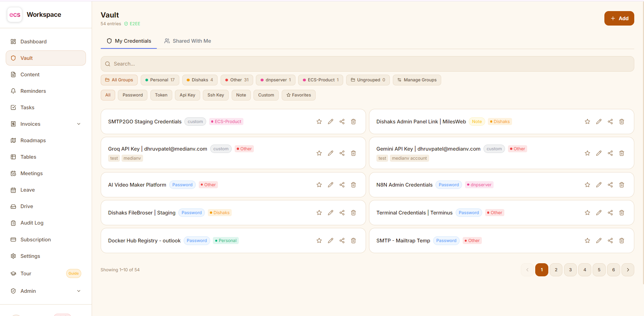Edit the SMTP2GO Staging Credentials entry
644x316 pixels.
click(330, 122)
